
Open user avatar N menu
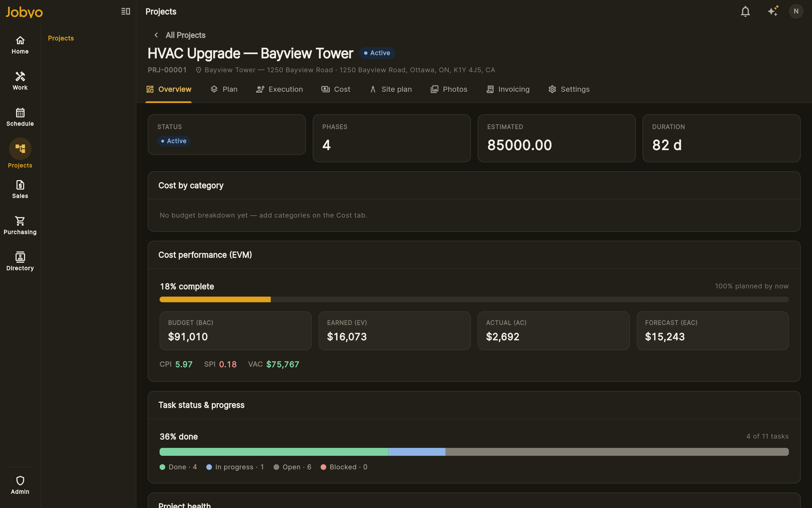[796, 11]
